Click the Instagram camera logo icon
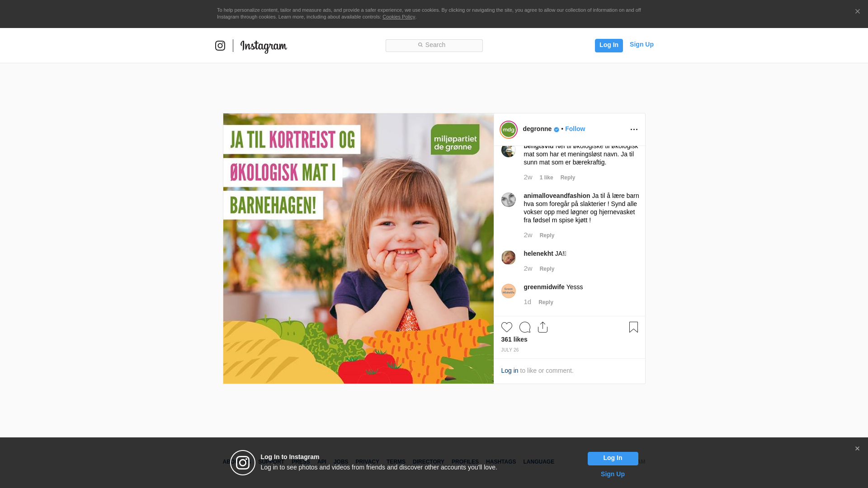The image size is (868, 488). 220,46
